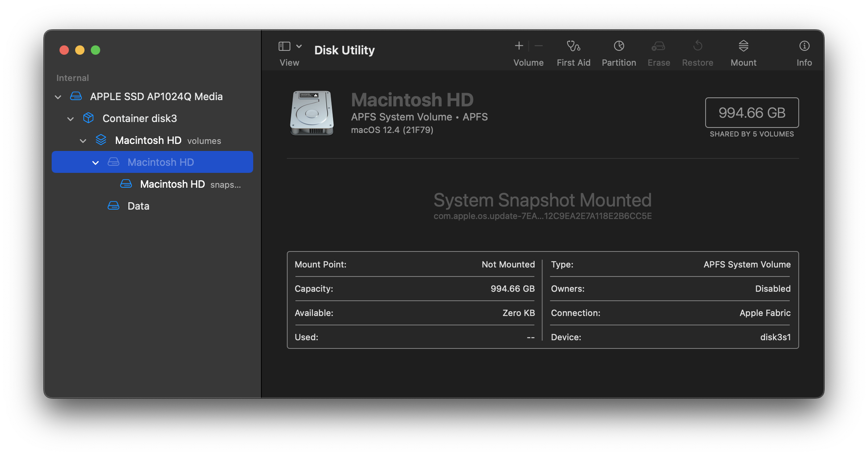Click the Macintosh HD drive image
This screenshot has height=456, width=868.
click(x=312, y=113)
